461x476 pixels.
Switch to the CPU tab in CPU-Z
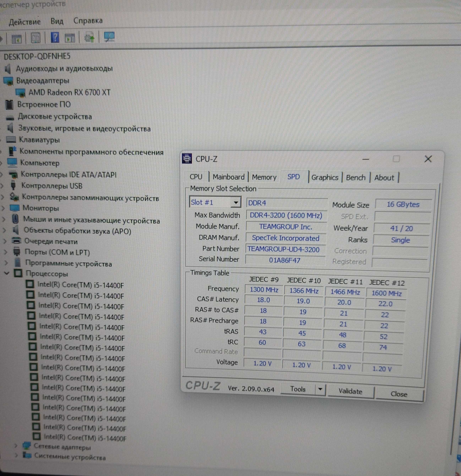tap(196, 177)
